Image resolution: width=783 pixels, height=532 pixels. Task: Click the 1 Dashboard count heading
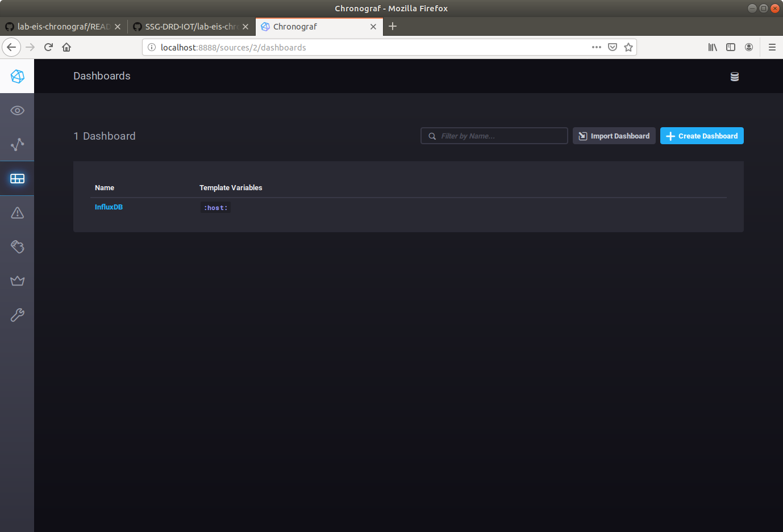point(105,136)
